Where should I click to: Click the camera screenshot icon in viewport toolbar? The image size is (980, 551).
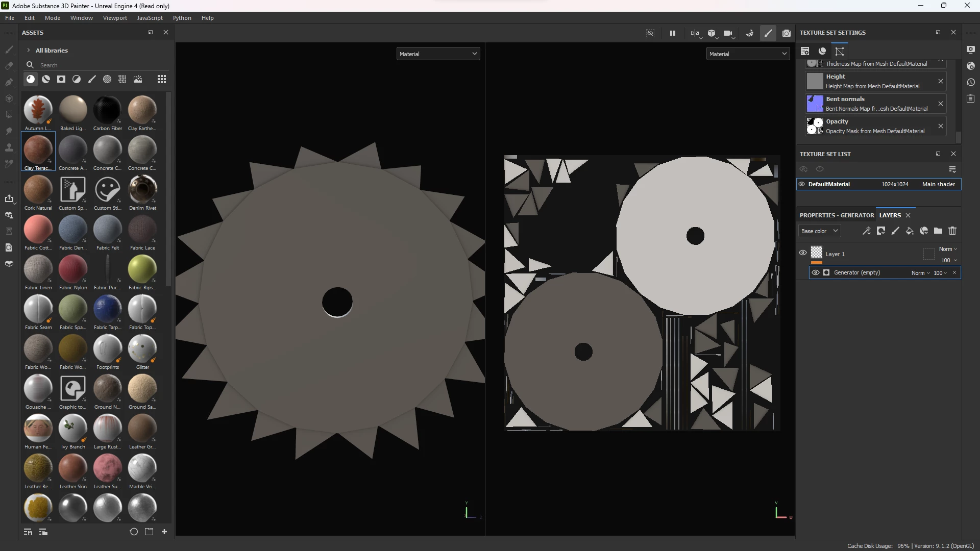787,33
